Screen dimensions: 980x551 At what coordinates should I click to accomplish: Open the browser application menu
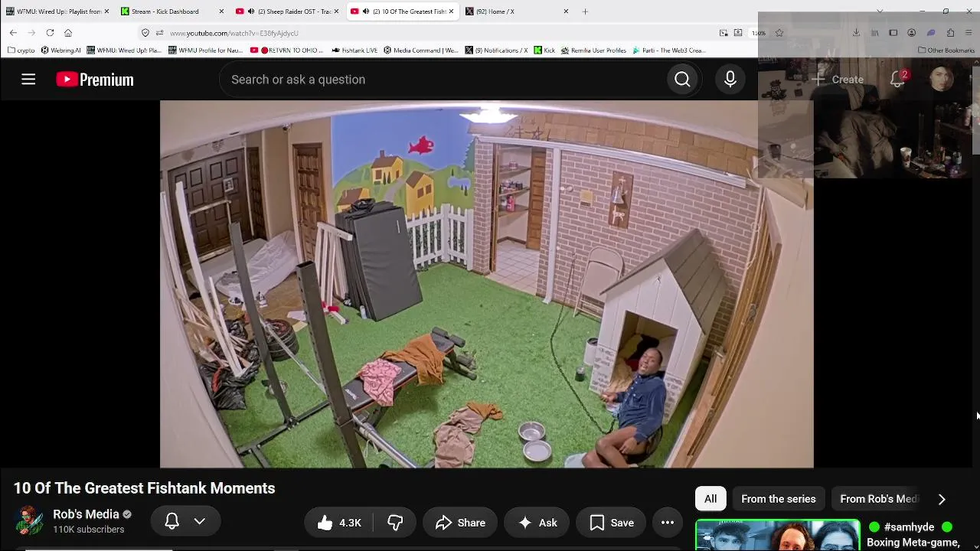pyautogui.click(x=969, y=33)
